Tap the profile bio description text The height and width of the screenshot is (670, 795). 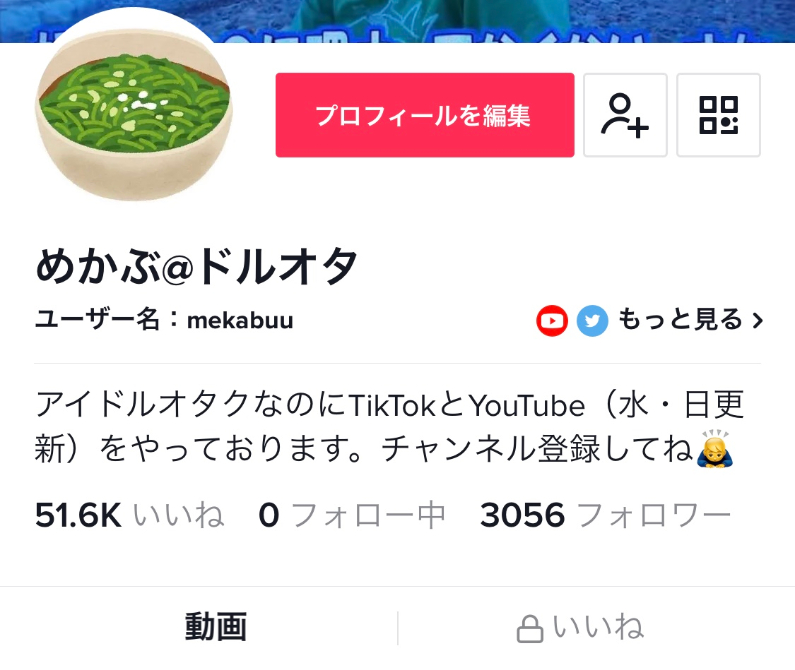point(389,427)
